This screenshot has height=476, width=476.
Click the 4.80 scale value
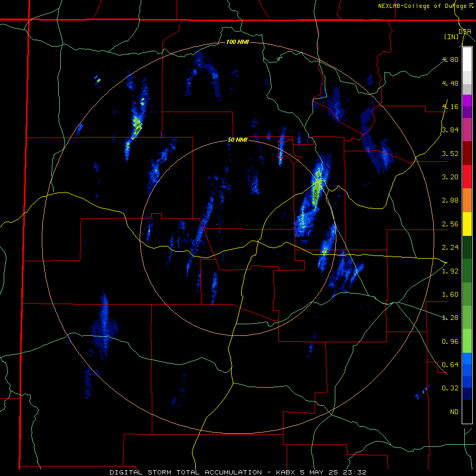pos(450,59)
